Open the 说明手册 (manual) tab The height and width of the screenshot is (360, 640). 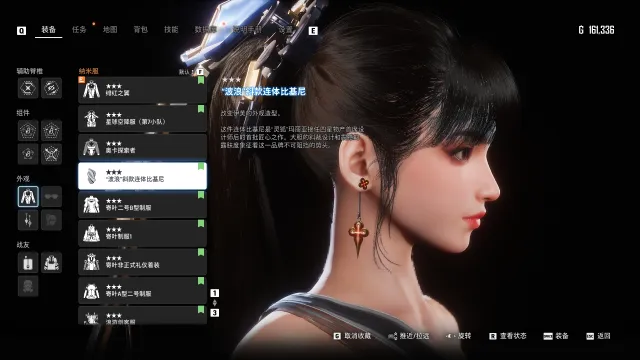pyautogui.click(x=247, y=30)
